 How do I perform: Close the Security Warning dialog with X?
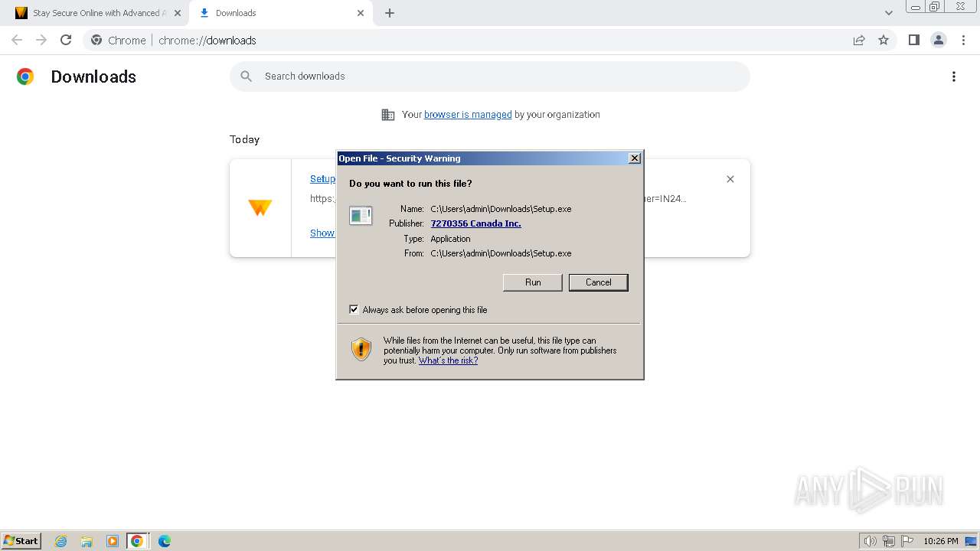(x=634, y=158)
